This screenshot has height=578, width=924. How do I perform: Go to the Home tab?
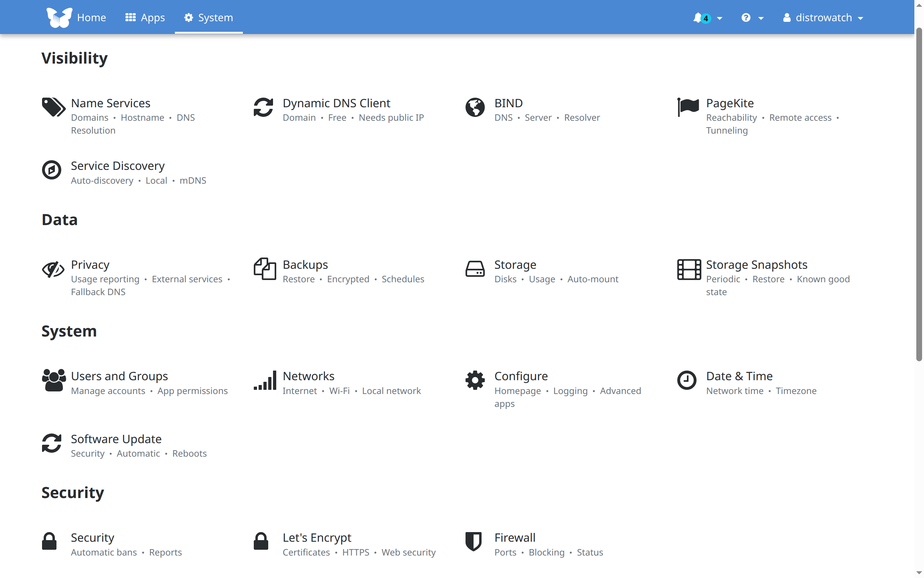click(x=91, y=18)
